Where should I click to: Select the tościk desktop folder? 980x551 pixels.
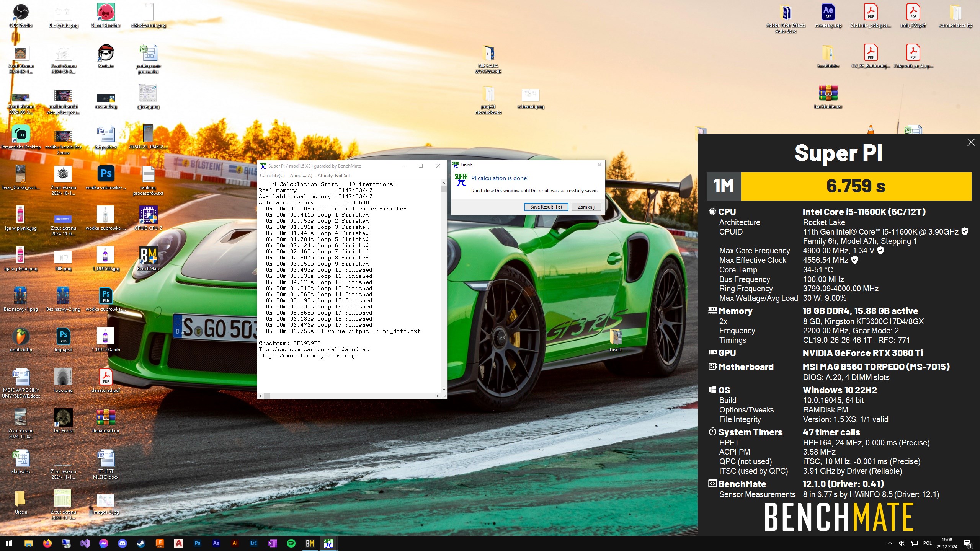click(x=616, y=340)
